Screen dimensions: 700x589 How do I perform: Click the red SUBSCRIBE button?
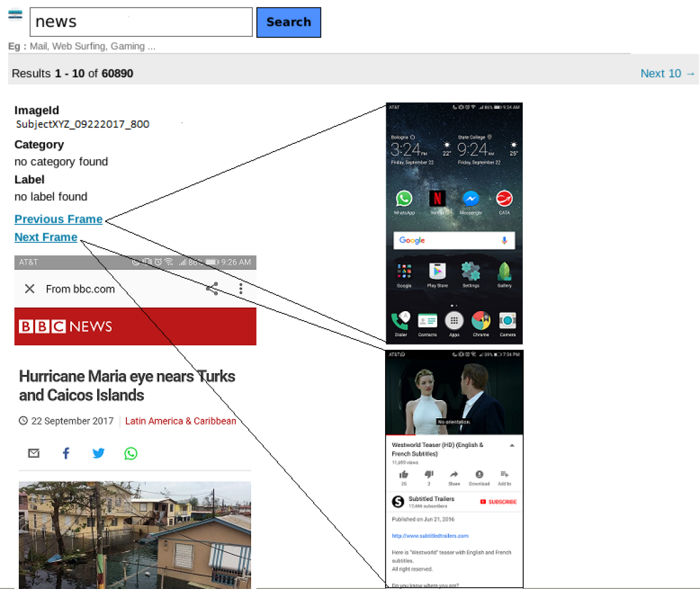(498, 502)
